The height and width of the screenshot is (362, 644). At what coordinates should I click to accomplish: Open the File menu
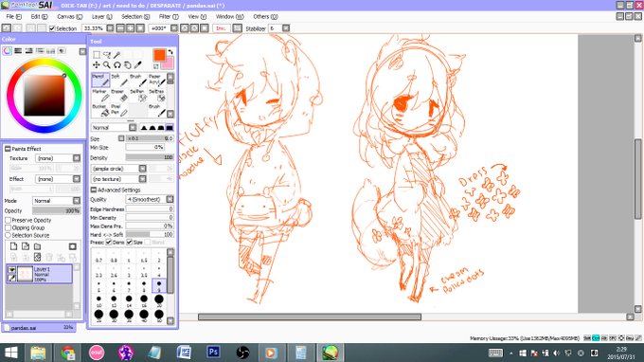(x=13, y=17)
